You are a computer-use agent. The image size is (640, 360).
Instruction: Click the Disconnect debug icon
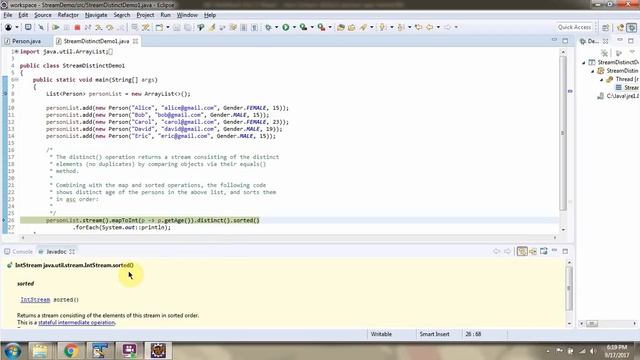(x=88, y=27)
